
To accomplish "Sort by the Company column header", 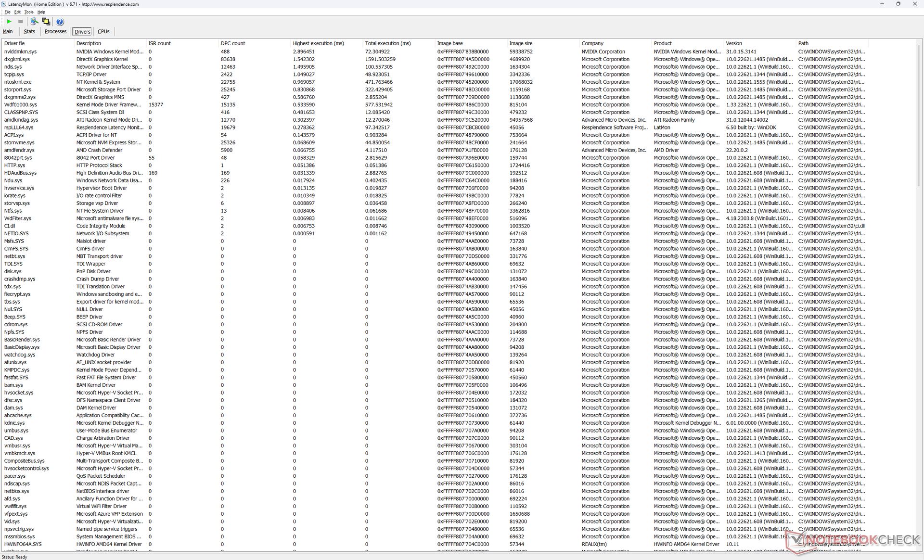I will [x=616, y=43].
